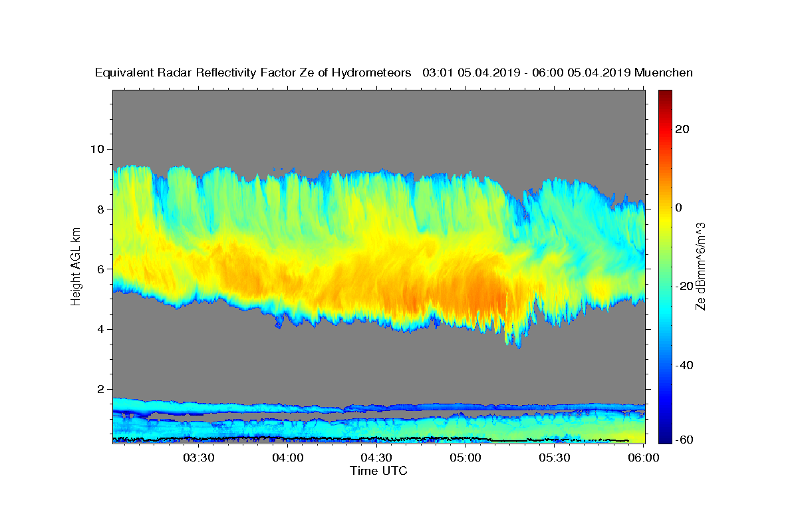Click the colorbar tick label '-40'

coord(684,365)
